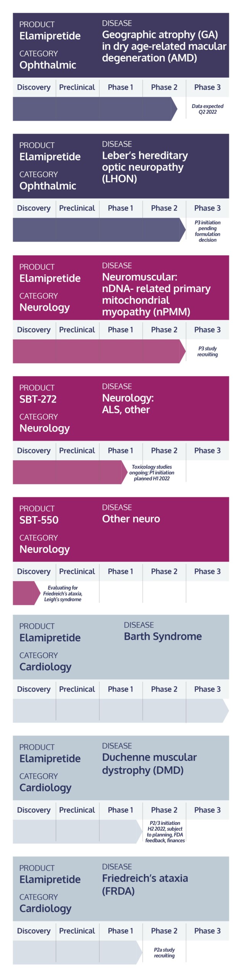Click the 'P3 initiation pending formulation decision' note
242x980 pixels.
pyautogui.click(x=208, y=231)
